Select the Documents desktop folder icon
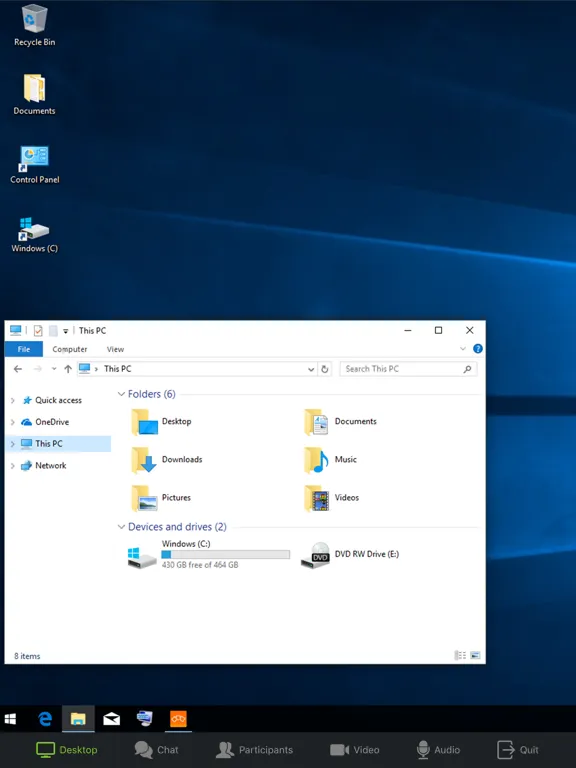 click(x=34, y=95)
